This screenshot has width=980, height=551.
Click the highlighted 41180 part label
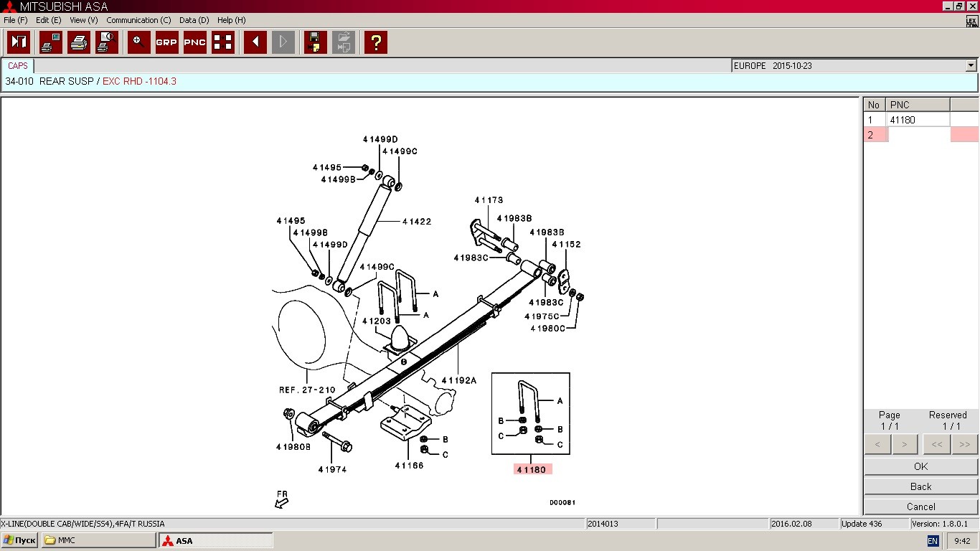(532, 469)
